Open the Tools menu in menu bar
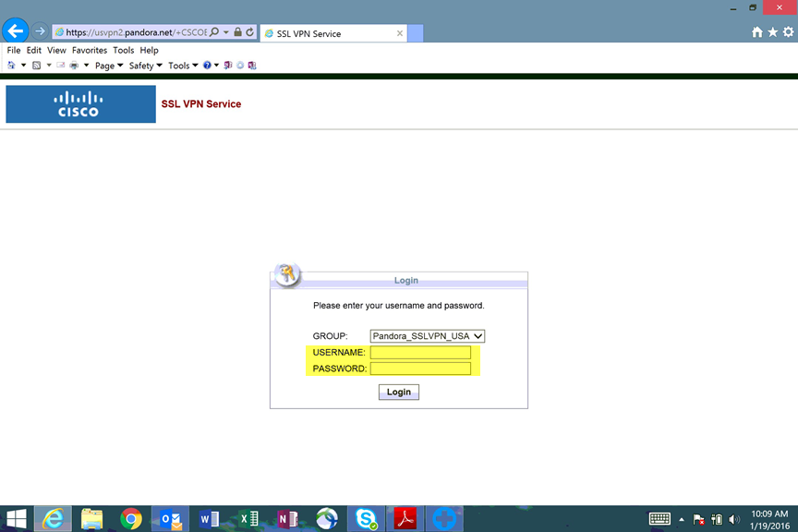The width and height of the screenshot is (798, 532). [x=182, y=65]
